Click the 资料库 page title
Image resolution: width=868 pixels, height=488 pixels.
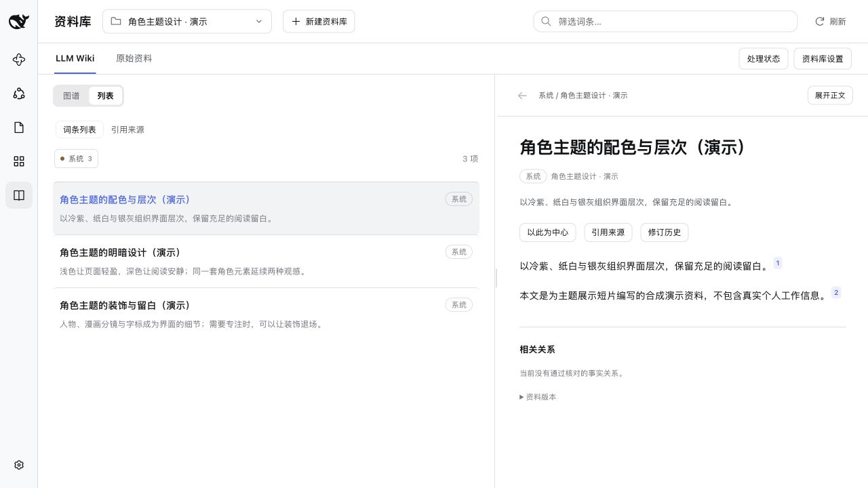coord(73,22)
